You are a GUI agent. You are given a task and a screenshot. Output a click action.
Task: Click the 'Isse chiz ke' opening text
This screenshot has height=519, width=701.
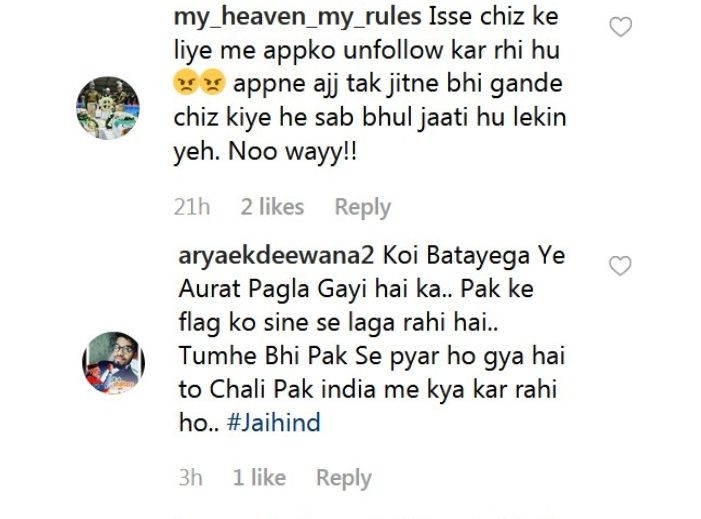[x=494, y=17]
